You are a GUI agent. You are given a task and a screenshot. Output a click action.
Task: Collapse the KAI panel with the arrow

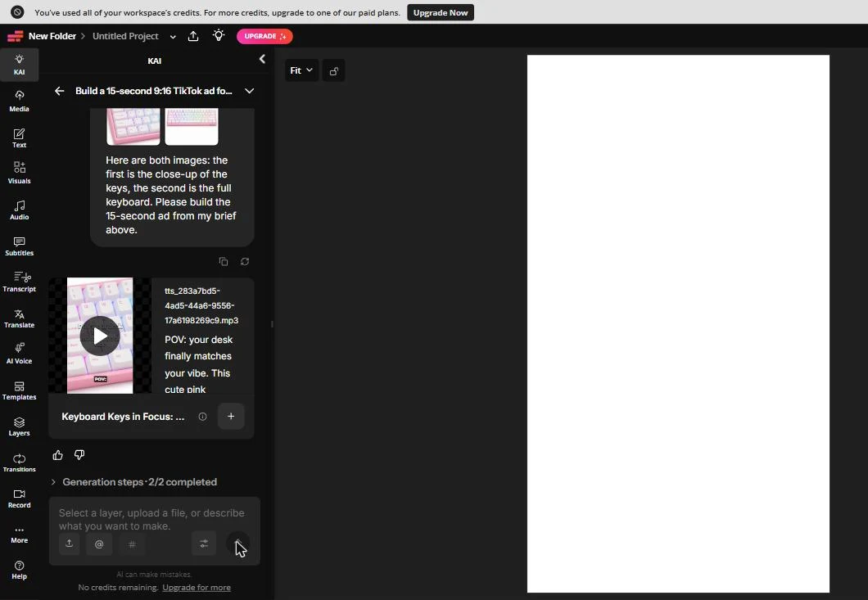tap(262, 59)
